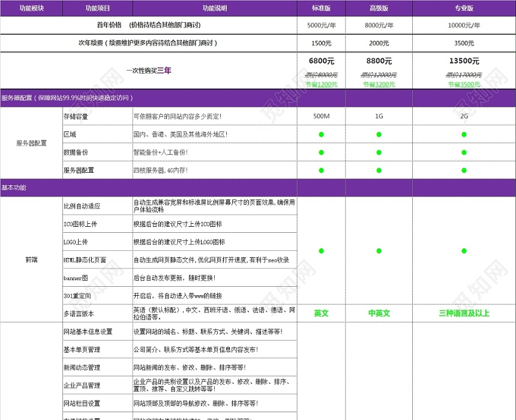Click the 10000元/年 price cell

tap(464, 25)
